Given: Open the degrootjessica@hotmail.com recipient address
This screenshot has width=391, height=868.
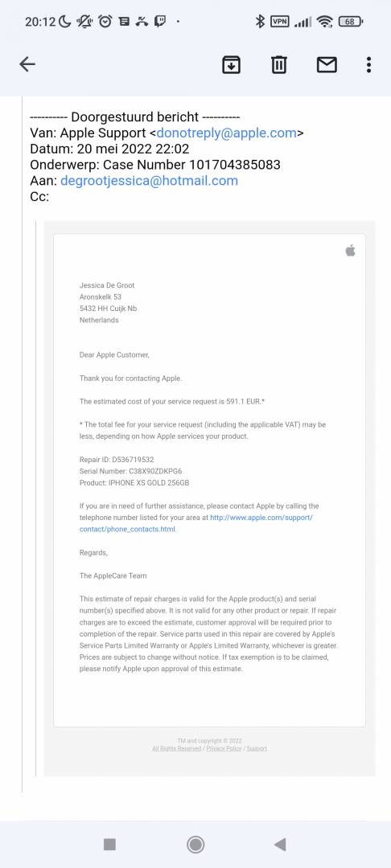Looking at the screenshot, I should click(149, 181).
